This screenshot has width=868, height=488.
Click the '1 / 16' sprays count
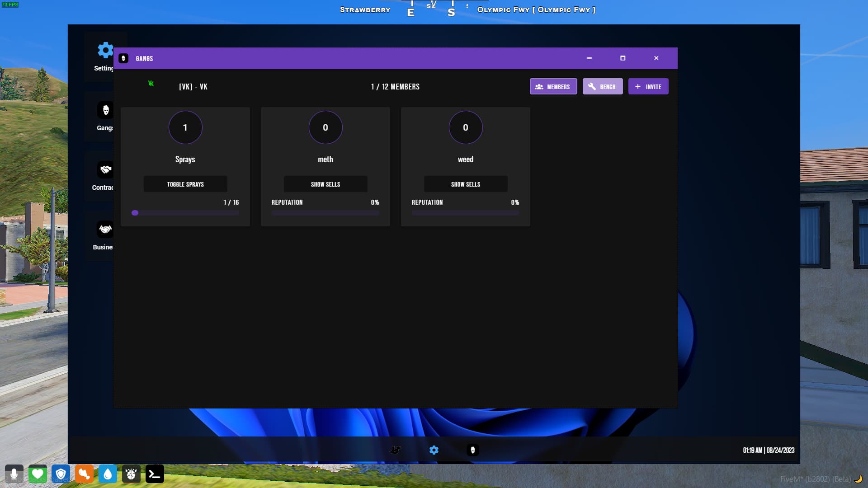click(x=231, y=202)
